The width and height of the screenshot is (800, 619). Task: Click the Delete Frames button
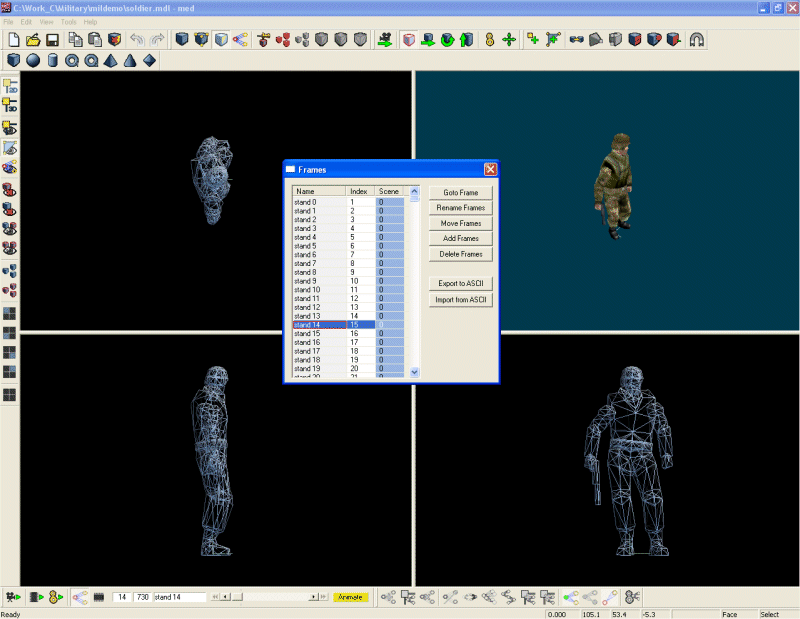pos(461,254)
